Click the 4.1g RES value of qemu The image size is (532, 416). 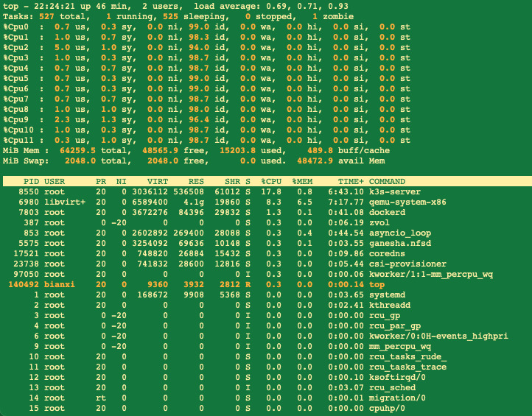[x=194, y=202]
